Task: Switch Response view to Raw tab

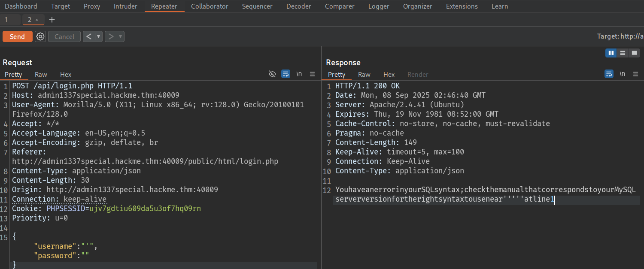Action: click(x=364, y=74)
